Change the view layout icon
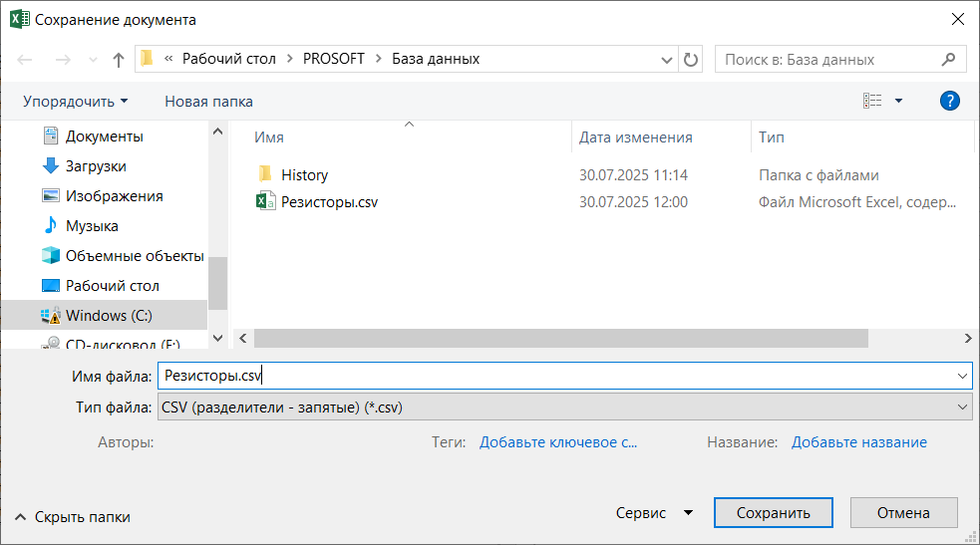Image resolution: width=980 pixels, height=545 pixels. 872,101
